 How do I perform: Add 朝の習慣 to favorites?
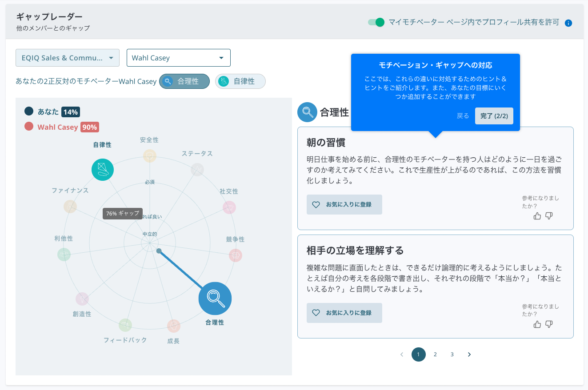[344, 205]
